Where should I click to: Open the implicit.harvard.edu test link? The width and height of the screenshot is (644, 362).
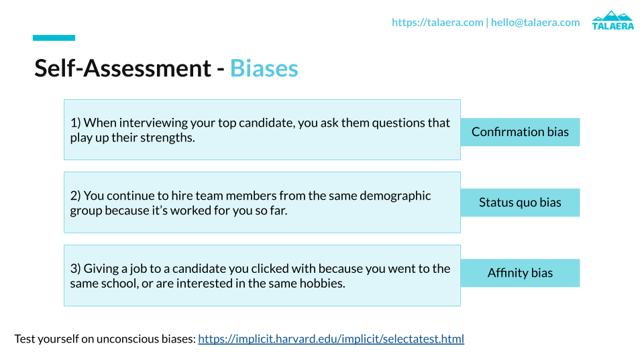tap(331, 339)
